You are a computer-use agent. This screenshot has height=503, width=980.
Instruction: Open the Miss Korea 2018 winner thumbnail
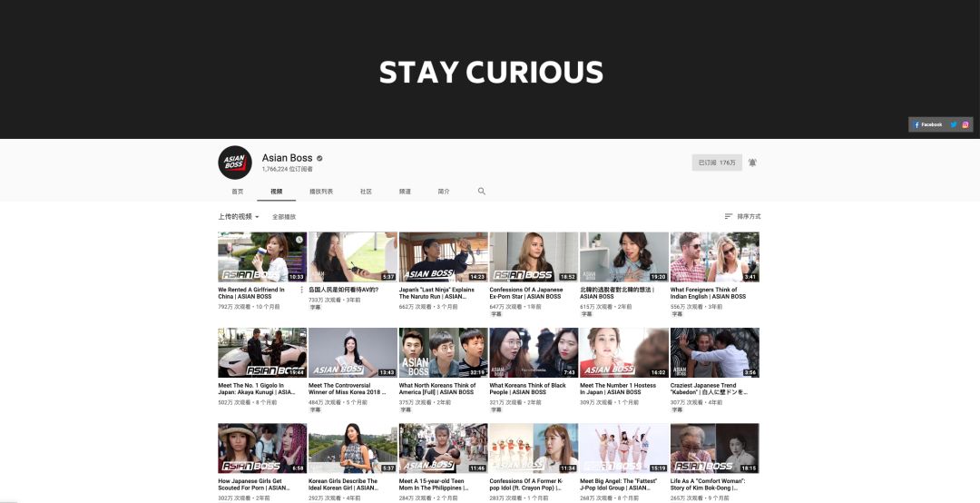(x=352, y=353)
